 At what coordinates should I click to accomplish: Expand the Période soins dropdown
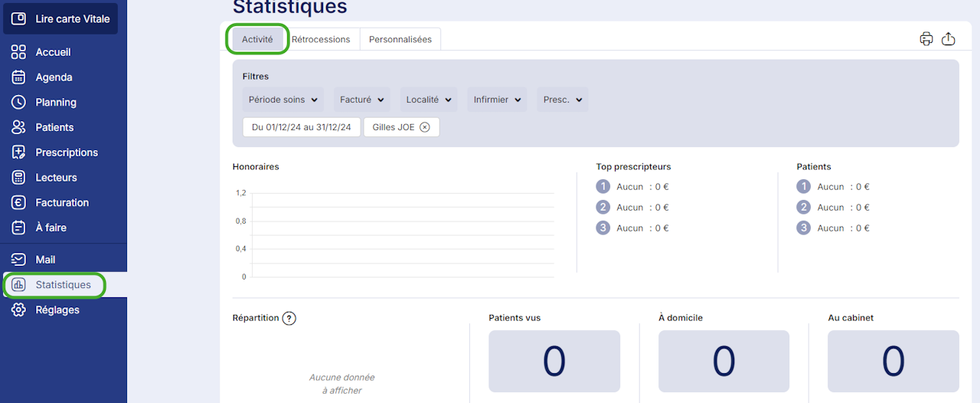283,100
